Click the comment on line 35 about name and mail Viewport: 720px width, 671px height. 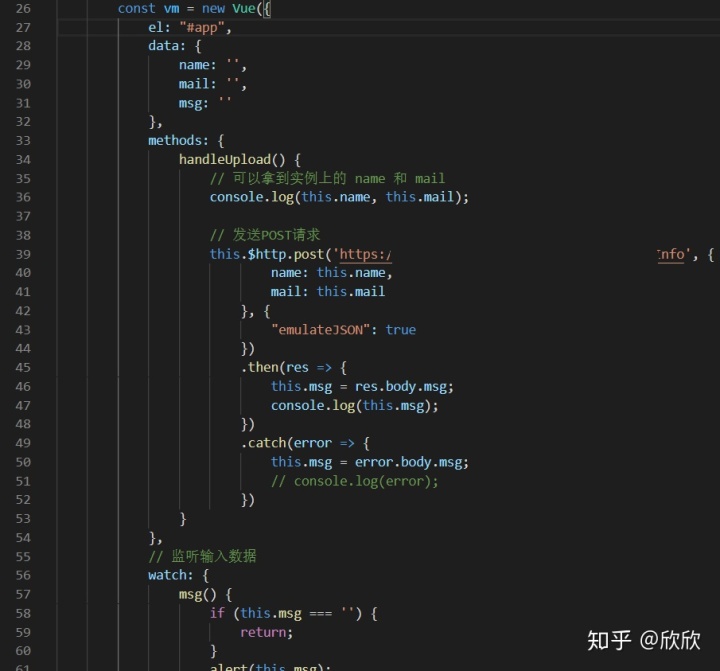327,178
